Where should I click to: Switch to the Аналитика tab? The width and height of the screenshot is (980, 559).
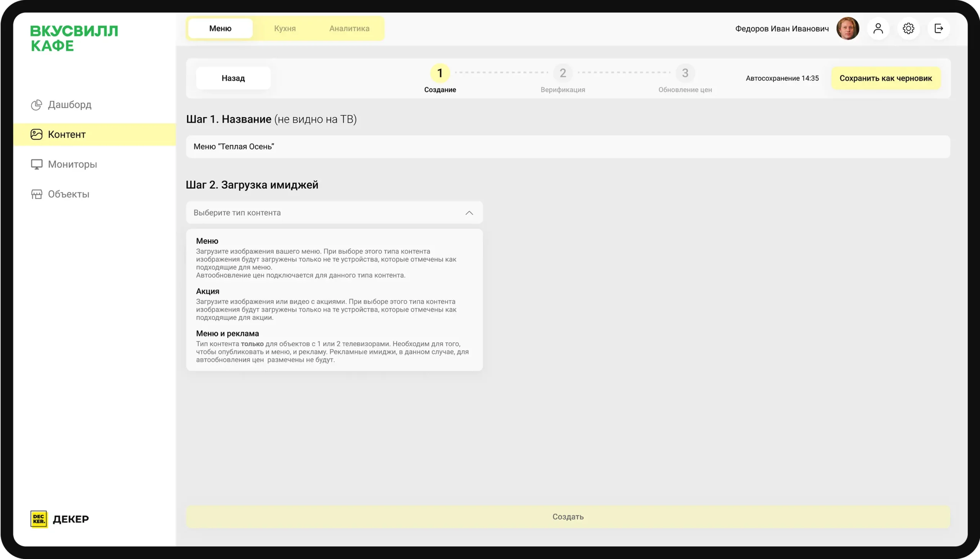coord(349,28)
